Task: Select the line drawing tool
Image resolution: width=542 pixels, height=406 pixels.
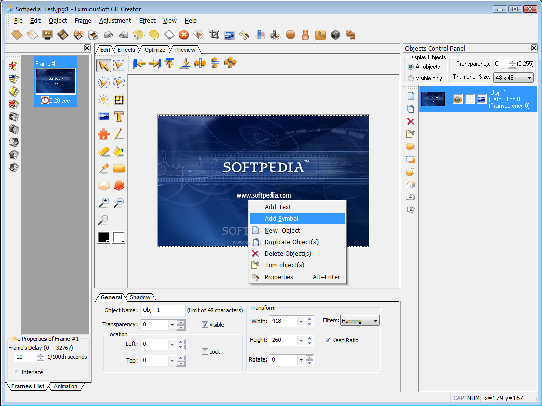Action: coord(119,134)
